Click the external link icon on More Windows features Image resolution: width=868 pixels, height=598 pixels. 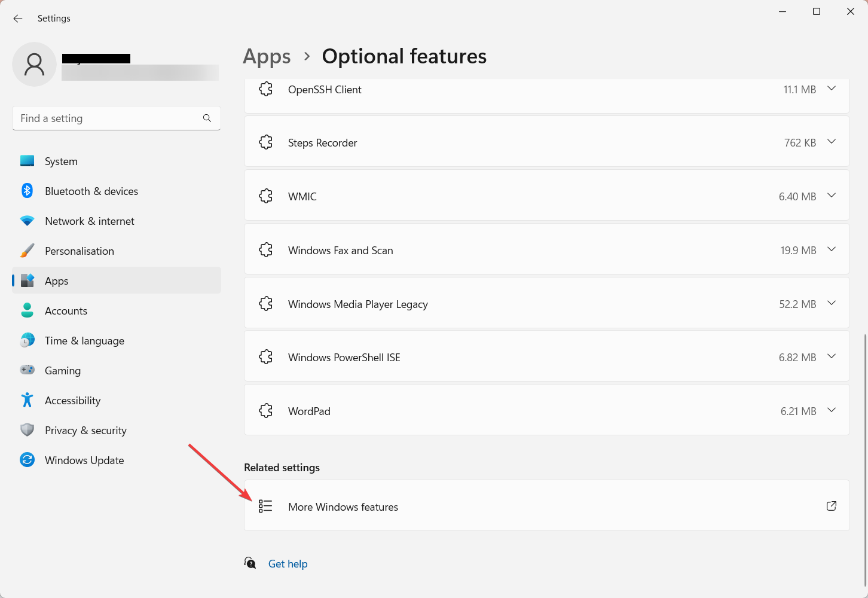click(832, 506)
